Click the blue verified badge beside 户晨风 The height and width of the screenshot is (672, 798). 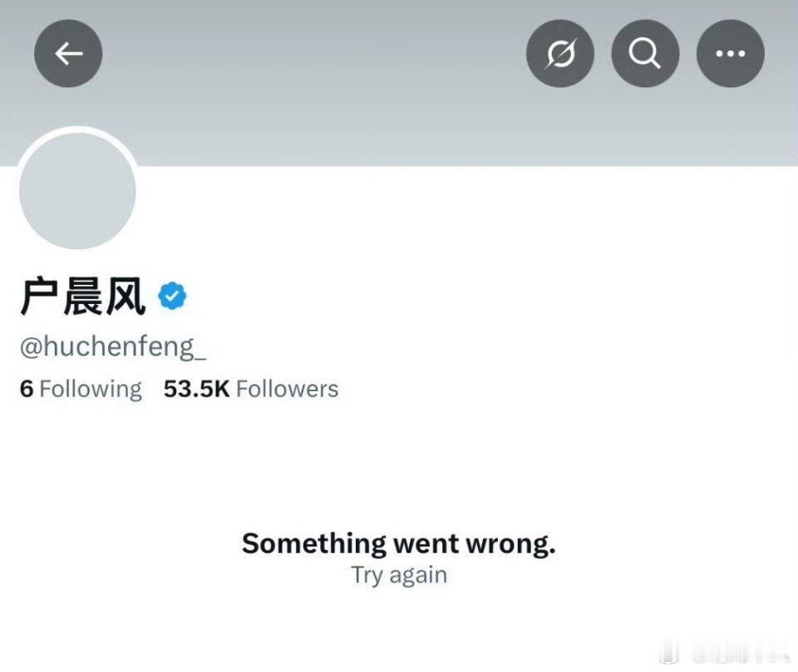click(172, 296)
